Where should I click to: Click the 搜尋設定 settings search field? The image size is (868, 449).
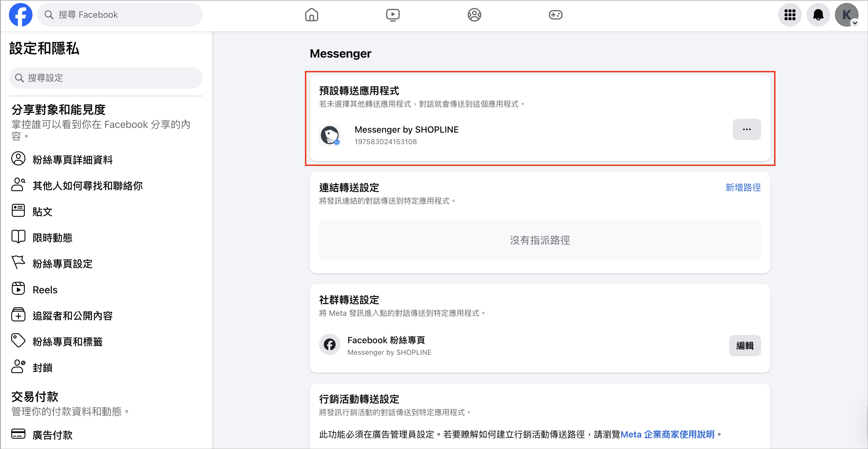106,78
